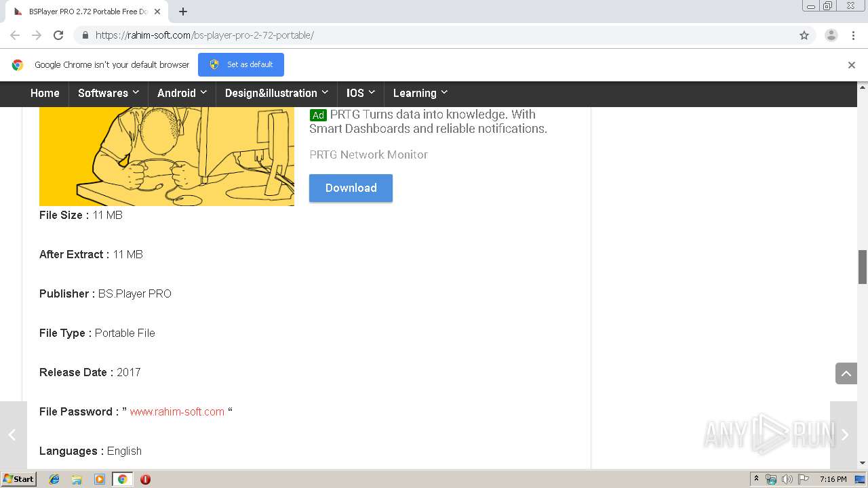Click the Languages : English line
The width and height of the screenshot is (868, 488).
90,451
